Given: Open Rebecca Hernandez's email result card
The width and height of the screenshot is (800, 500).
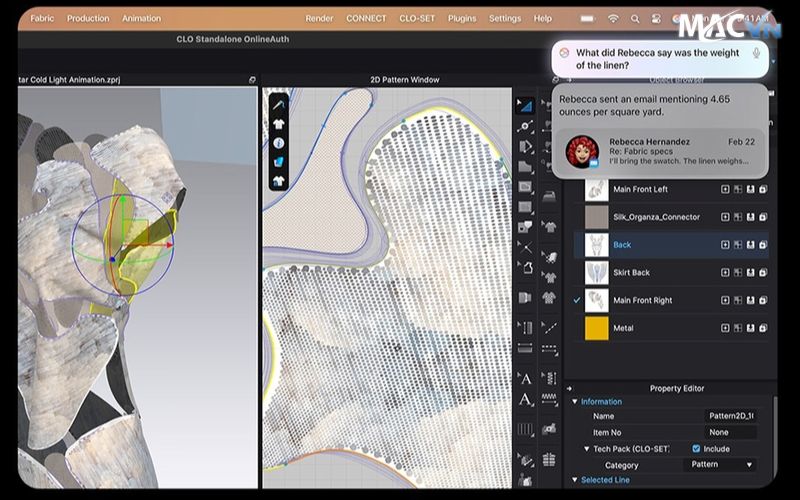Looking at the screenshot, I should [660, 152].
